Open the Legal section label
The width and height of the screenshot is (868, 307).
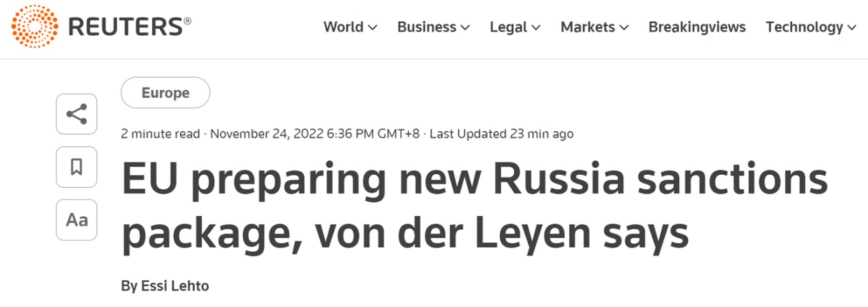pyautogui.click(x=508, y=27)
